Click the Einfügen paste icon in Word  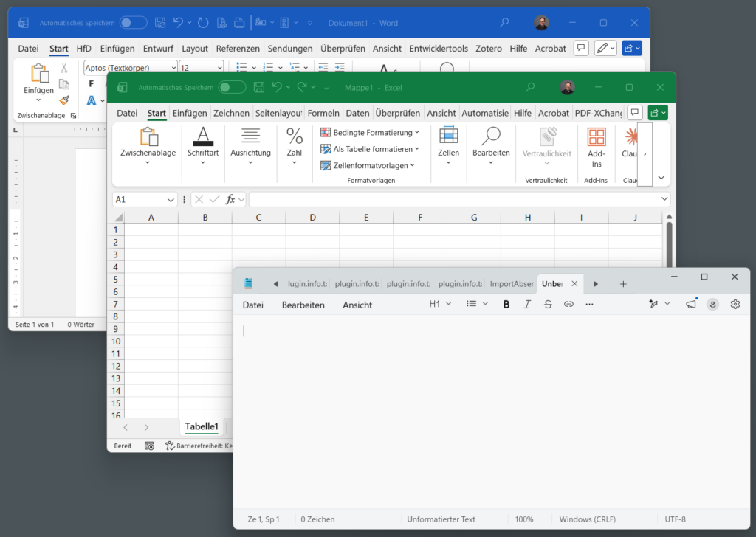39,74
